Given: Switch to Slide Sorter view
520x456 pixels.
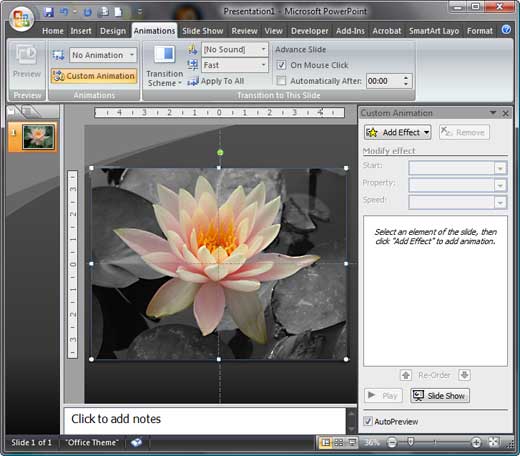Looking at the screenshot, I should coord(339,443).
